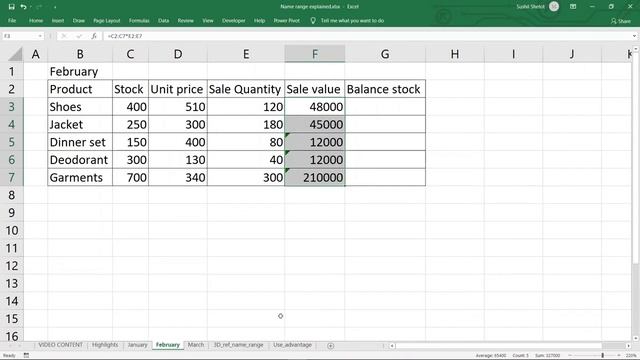Screen dimensions: 640x360
Task: Select Shoes unit price 510
Action: [178, 107]
